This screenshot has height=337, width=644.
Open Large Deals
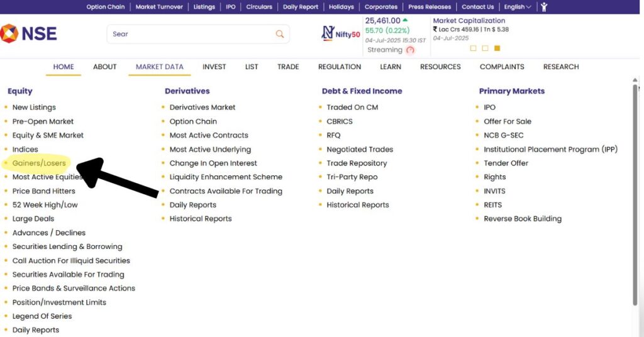pyautogui.click(x=33, y=219)
